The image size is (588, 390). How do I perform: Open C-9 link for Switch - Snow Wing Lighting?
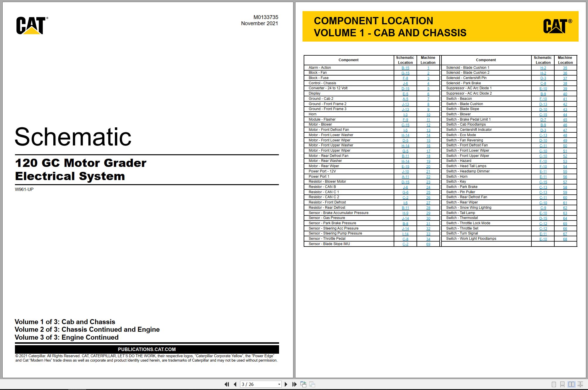click(543, 208)
